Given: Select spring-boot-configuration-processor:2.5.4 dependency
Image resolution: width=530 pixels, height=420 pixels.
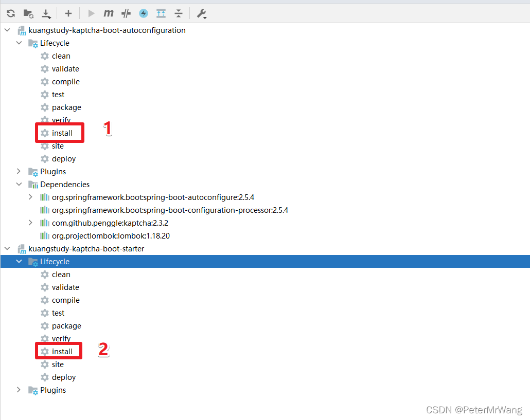Looking at the screenshot, I should click(x=170, y=210).
